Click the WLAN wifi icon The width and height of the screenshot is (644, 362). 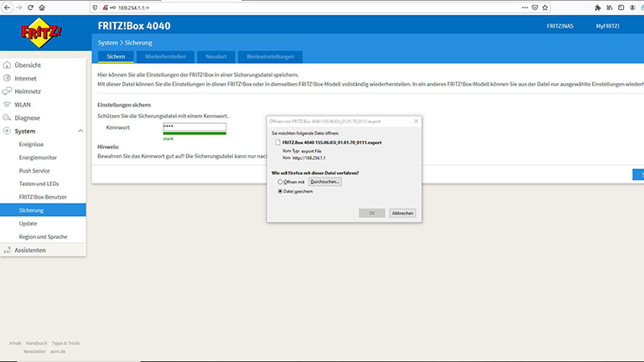point(8,105)
